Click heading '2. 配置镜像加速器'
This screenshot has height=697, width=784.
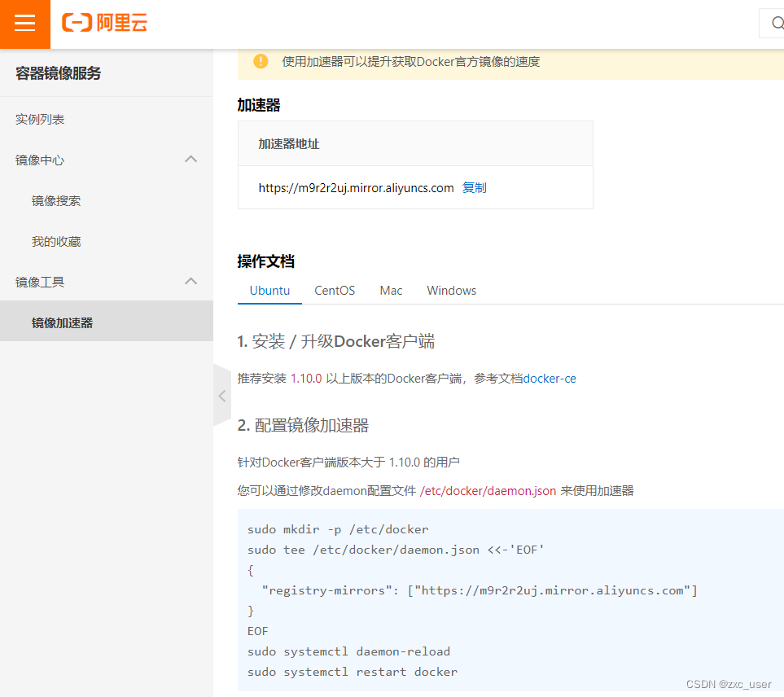(x=303, y=426)
